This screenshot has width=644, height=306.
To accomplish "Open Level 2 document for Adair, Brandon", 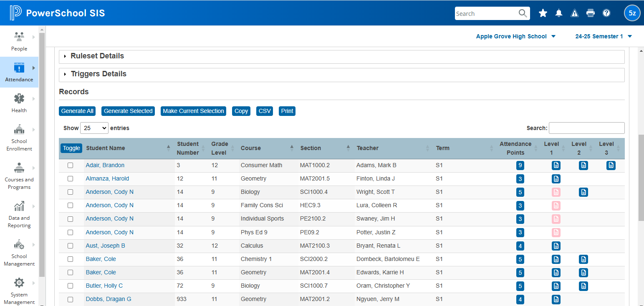I will click(583, 166).
